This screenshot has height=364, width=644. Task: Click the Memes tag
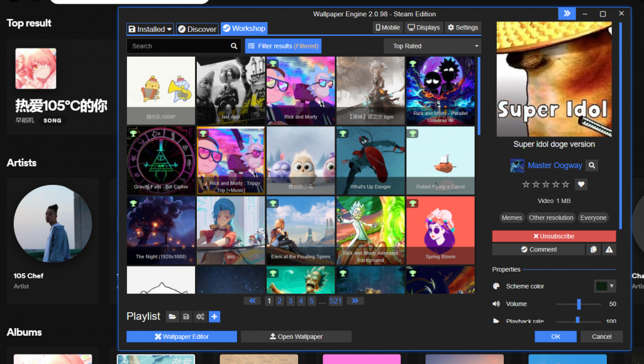point(512,218)
